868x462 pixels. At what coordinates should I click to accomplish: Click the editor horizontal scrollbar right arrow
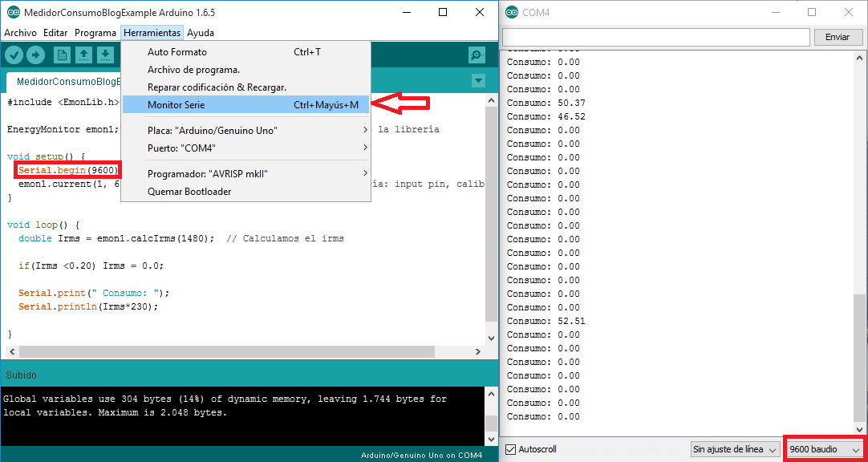pyautogui.click(x=478, y=352)
